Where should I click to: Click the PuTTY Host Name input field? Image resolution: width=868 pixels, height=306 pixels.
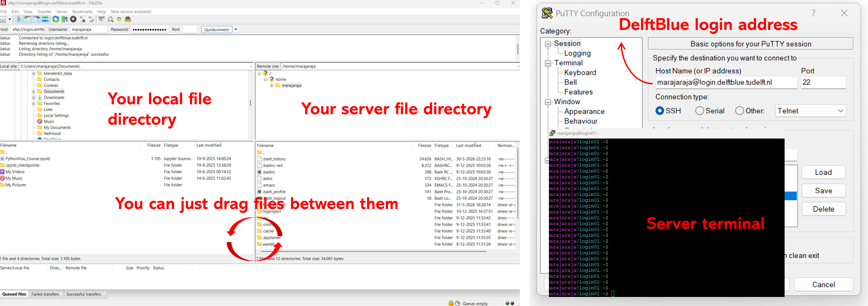click(x=726, y=83)
